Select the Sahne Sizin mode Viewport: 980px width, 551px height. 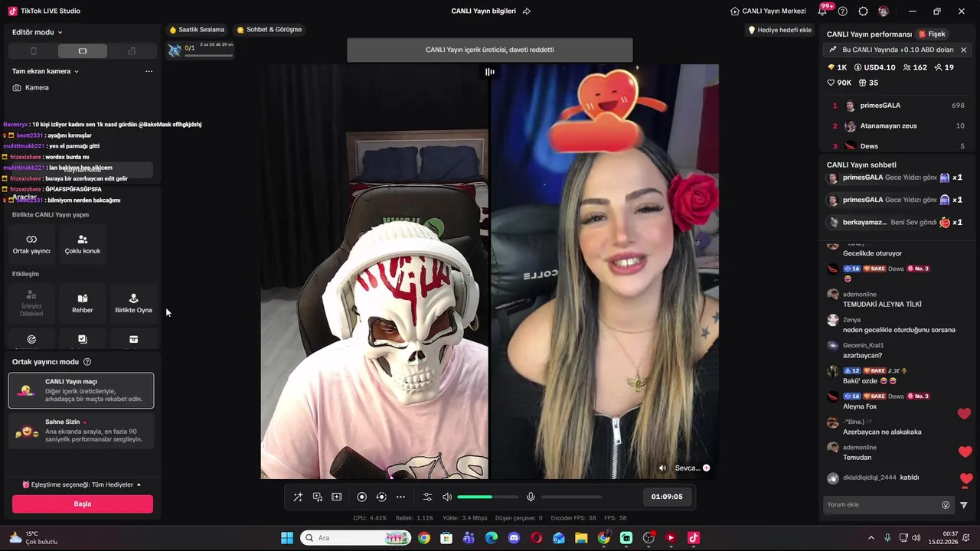pos(81,431)
